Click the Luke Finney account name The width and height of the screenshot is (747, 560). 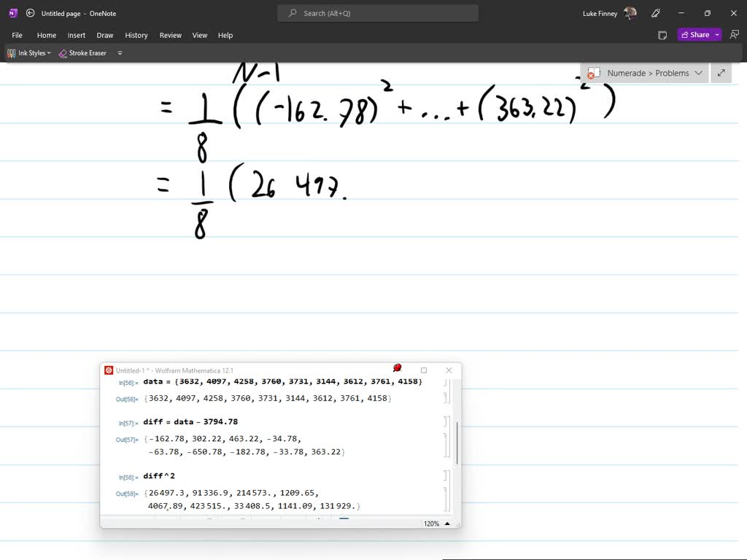point(600,13)
